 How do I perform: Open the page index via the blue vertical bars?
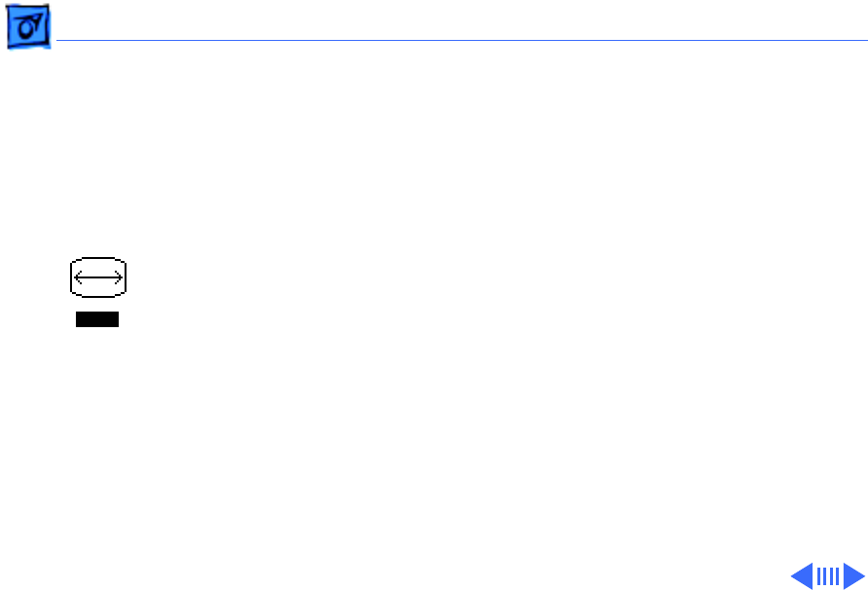pyautogui.click(x=828, y=576)
